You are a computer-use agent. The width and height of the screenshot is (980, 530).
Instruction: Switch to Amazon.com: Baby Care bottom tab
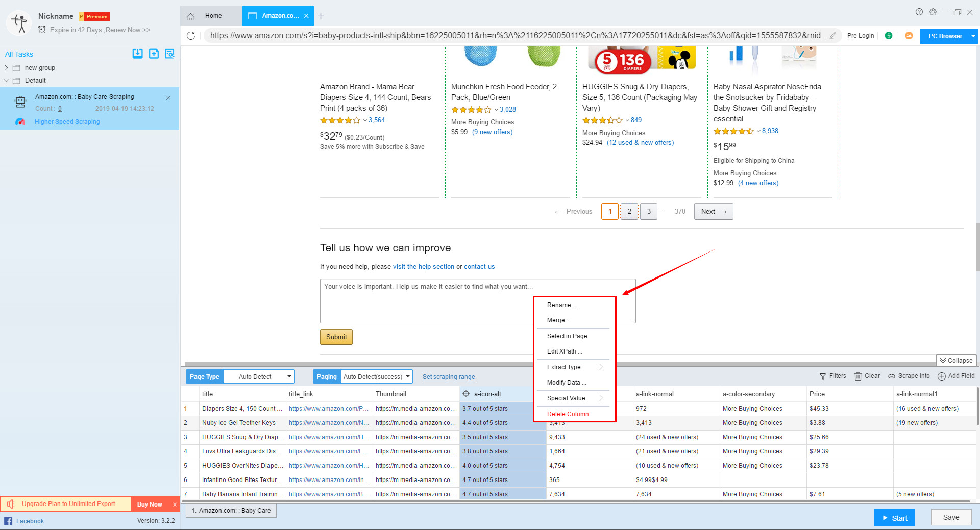coord(231,511)
